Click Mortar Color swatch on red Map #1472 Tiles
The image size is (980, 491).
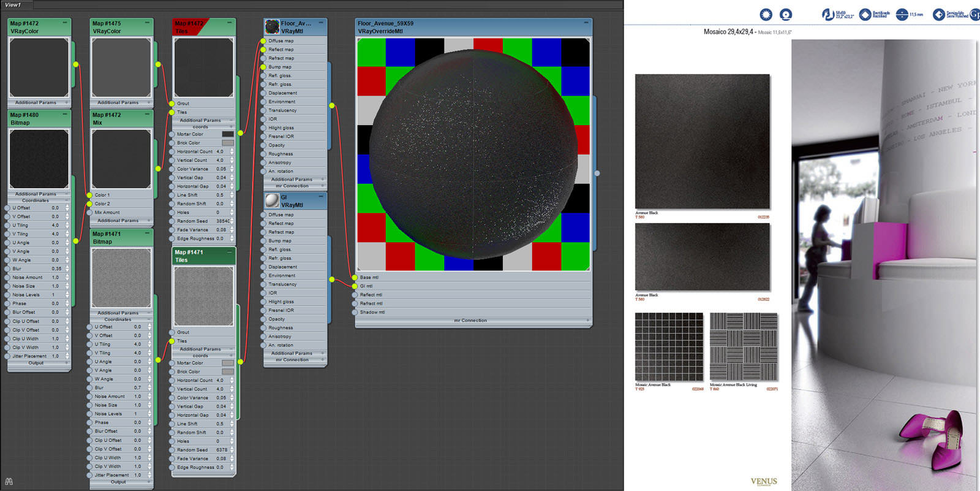[227, 134]
